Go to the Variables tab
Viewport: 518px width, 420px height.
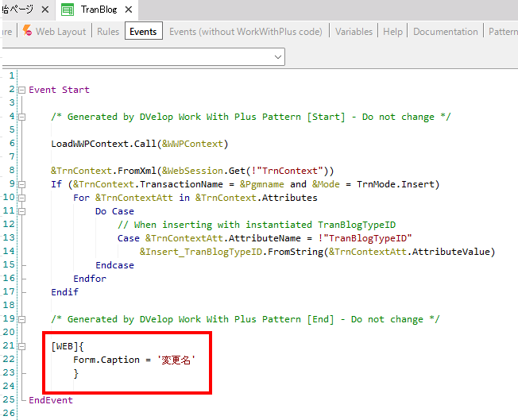point(354,32)
